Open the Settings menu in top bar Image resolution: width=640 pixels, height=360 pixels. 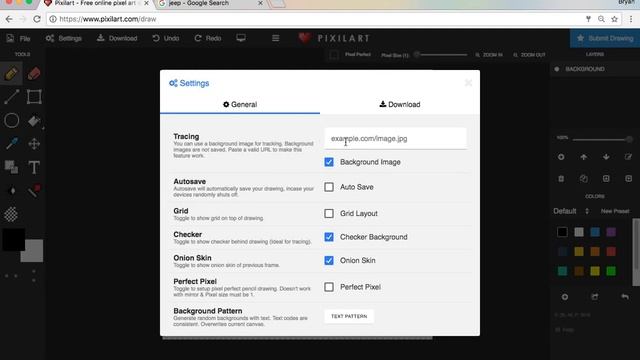coord(64,38)
